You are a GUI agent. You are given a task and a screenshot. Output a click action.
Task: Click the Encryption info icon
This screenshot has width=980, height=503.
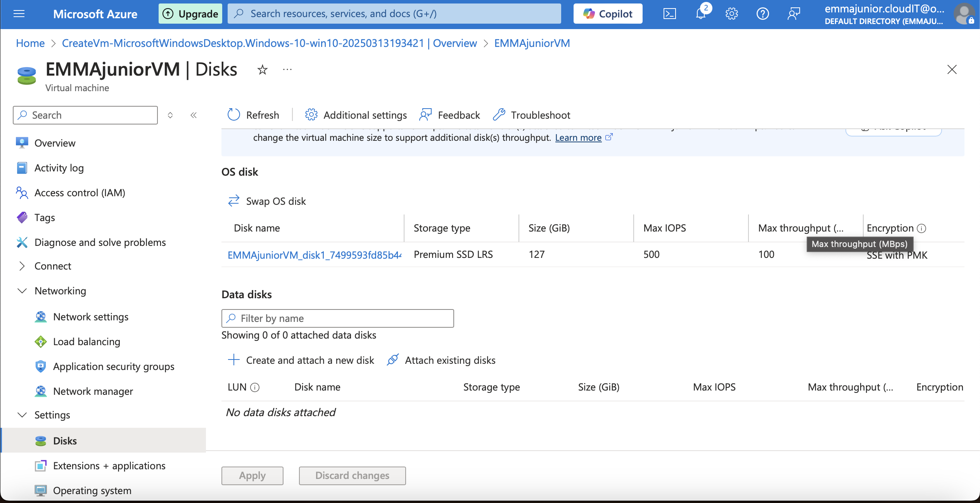click(x=922, y=228)
